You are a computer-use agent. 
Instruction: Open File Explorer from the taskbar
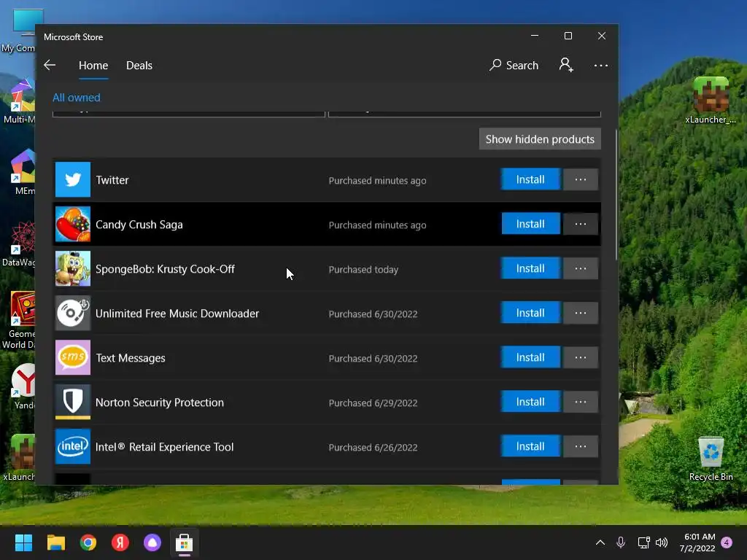pyautogui.click(x=55, y=542)
